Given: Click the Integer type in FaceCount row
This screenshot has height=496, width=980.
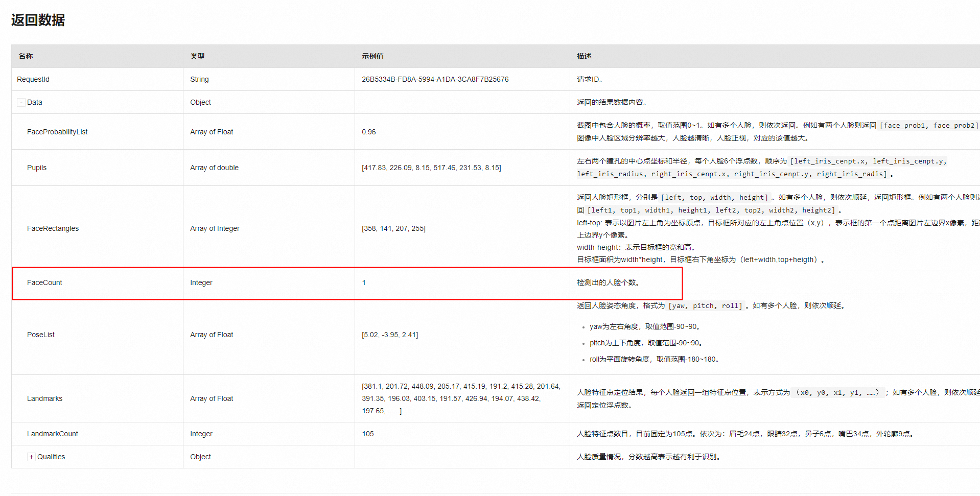Looking at the screenshot, I should [x=201, y=282].
